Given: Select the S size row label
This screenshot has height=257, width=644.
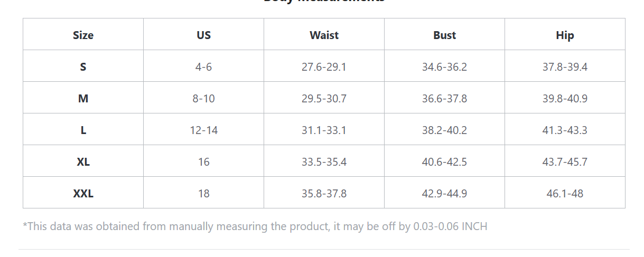Looking at the screenshot, I should 83,67.
